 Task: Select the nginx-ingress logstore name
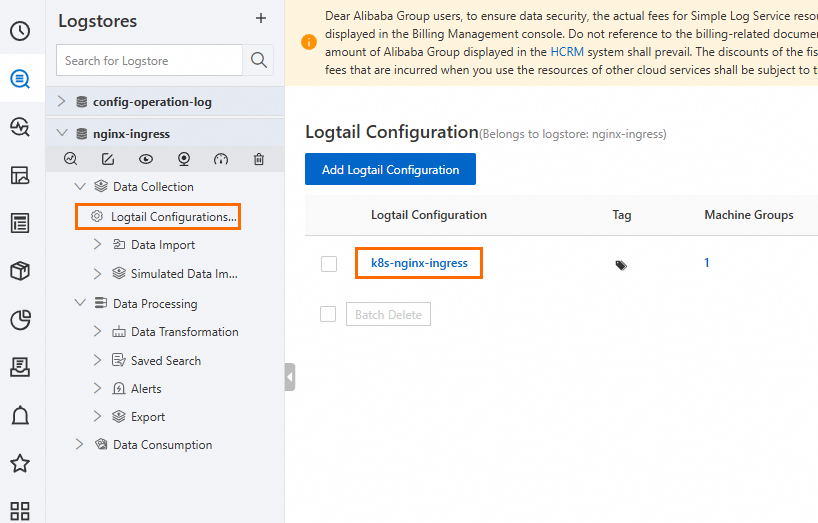[131, 134]
